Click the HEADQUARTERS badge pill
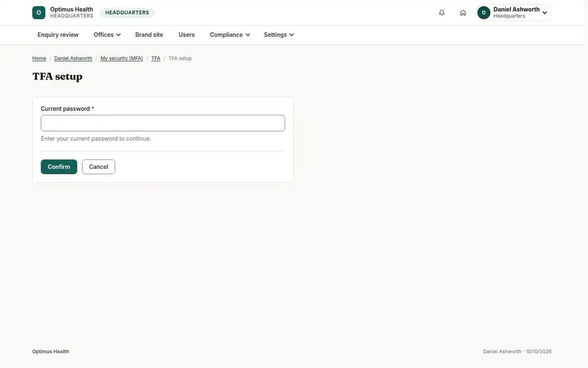588x368 pixels. (x=127, y=13)
